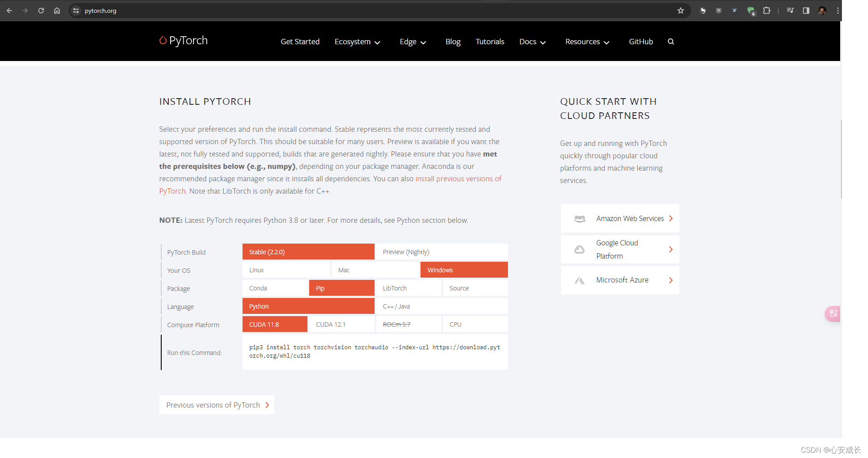Choose Mac as your OS
This screenshot has height=458, width=868.
click(x=375, y=270)
